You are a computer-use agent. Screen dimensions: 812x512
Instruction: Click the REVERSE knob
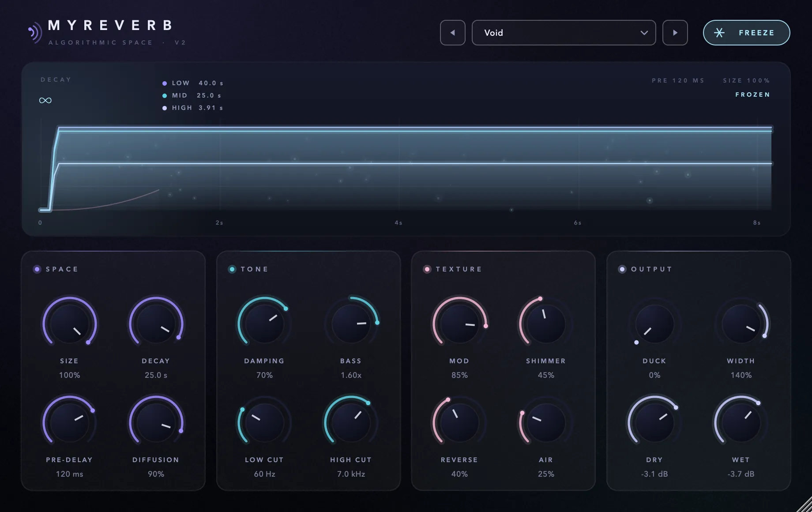click(x=459, y=422)
